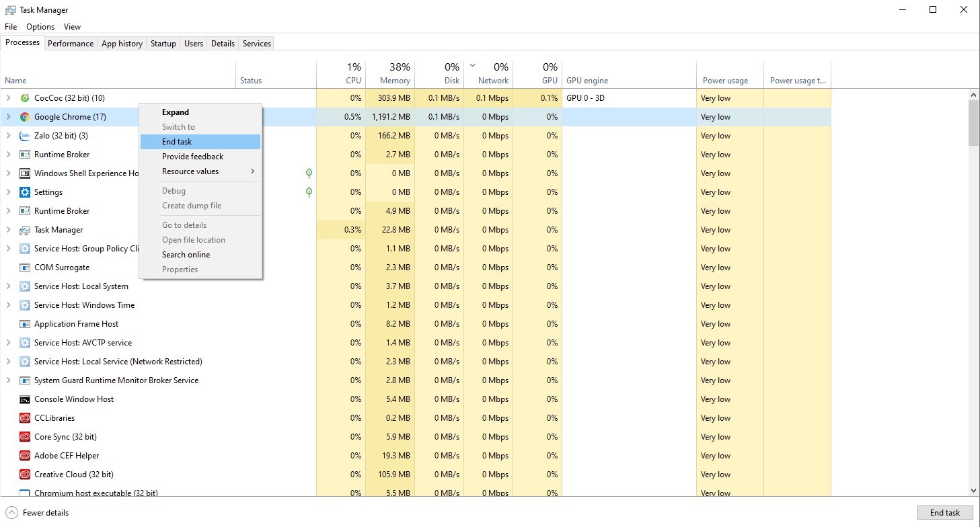Viewport: 980px width, 527px height.
Task: Choose End task in the context menu
Action: point(200,142)
